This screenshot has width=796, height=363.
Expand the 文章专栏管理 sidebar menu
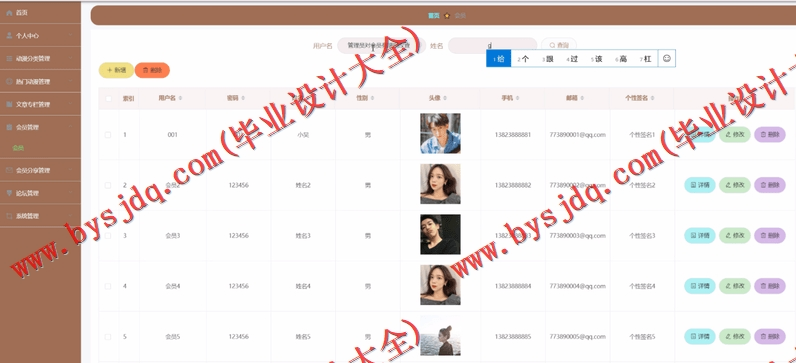click(40, 104)
